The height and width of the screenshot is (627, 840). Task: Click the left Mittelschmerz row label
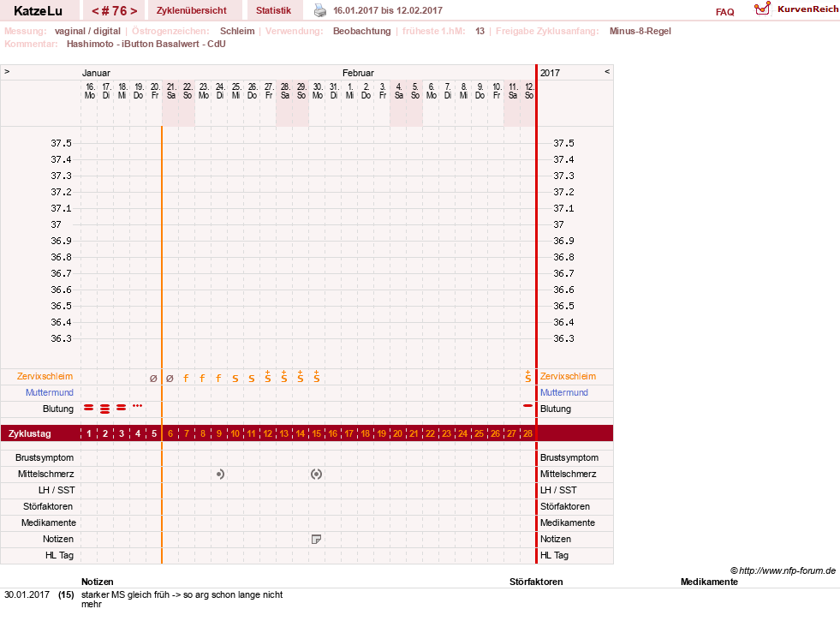pyautogui.click(x=46, y=474)
